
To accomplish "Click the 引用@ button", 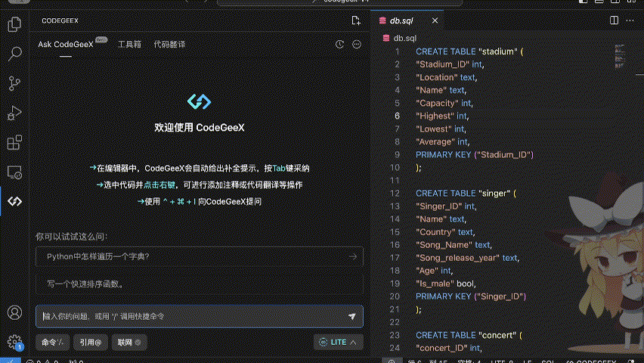I will pyautogui.click(x=91, y=342).
